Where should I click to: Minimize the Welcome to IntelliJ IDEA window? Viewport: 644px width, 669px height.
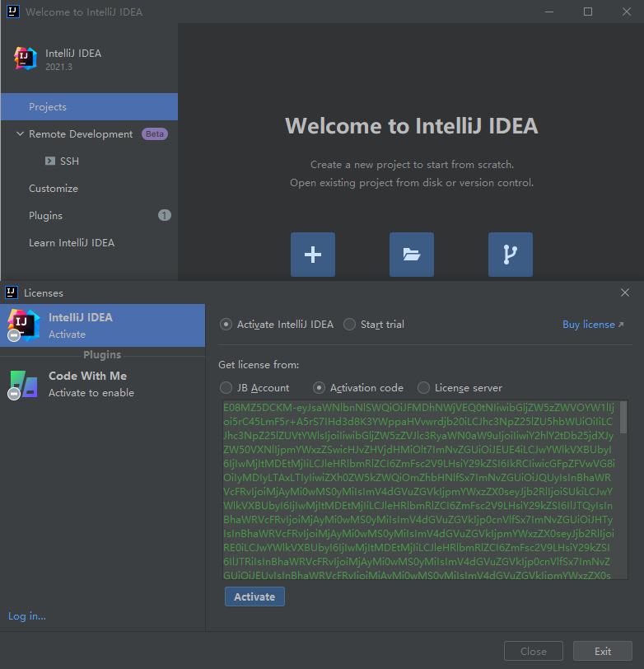(549, 12)
